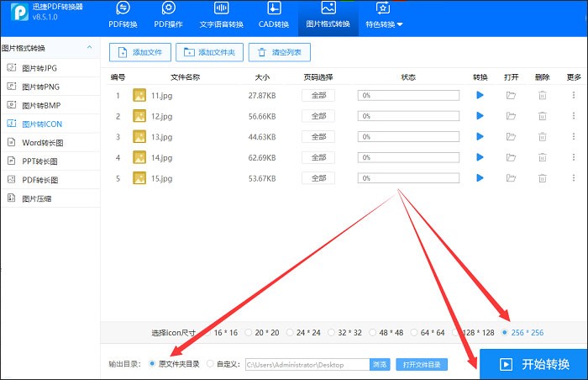The width and height of the screenshot is (588, 380).
Task: Start converting 12.jpg with its play icon
Action: click(480, 116)
